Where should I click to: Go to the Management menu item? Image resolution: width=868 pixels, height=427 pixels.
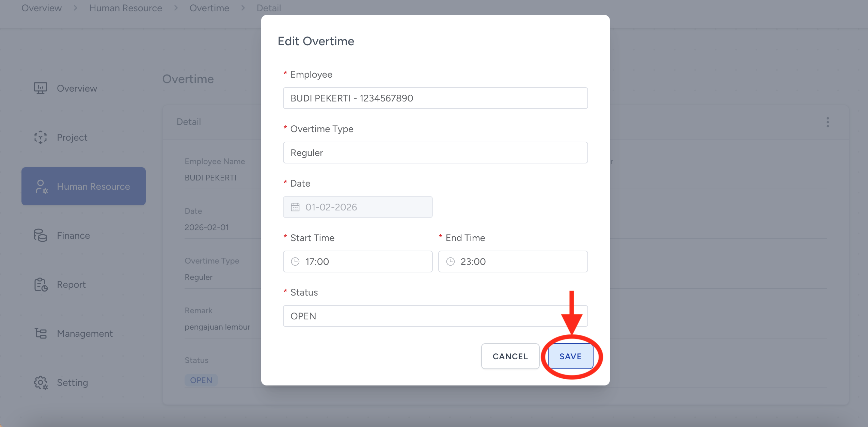(x=84, y=333)
